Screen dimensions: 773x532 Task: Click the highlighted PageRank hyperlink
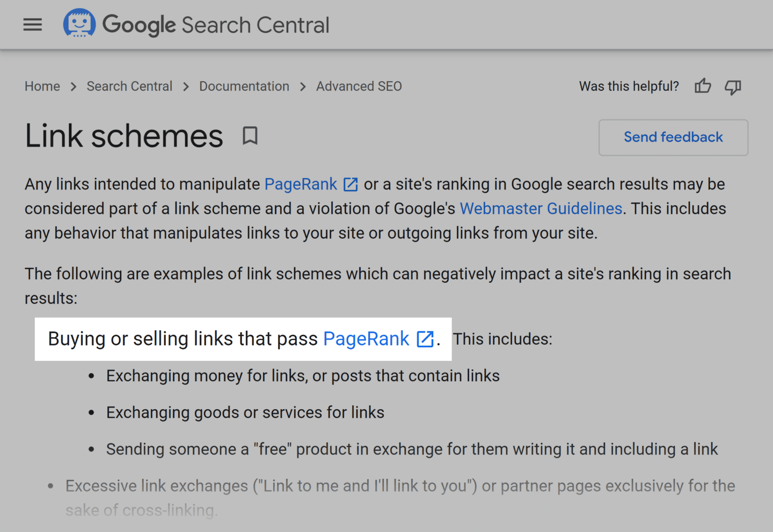366,339
